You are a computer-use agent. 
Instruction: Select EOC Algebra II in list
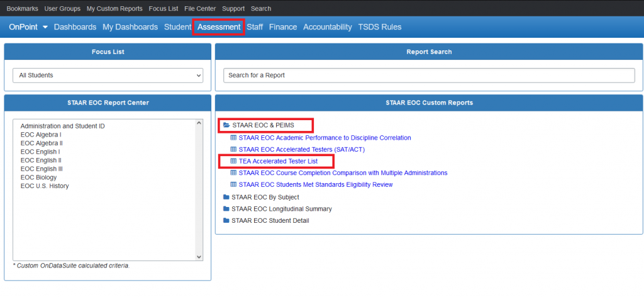pyautogui.click(x=42, y=143)
